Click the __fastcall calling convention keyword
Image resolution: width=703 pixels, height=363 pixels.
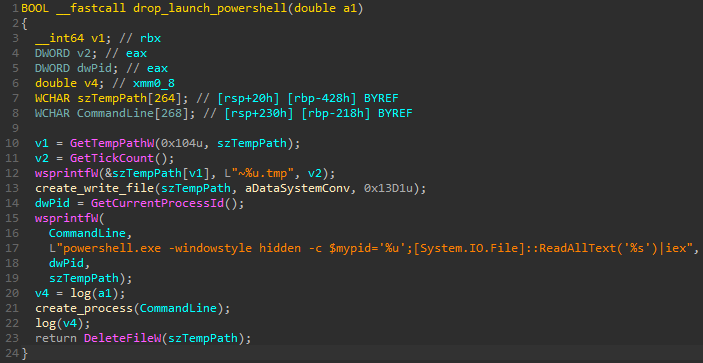(91, 9)
